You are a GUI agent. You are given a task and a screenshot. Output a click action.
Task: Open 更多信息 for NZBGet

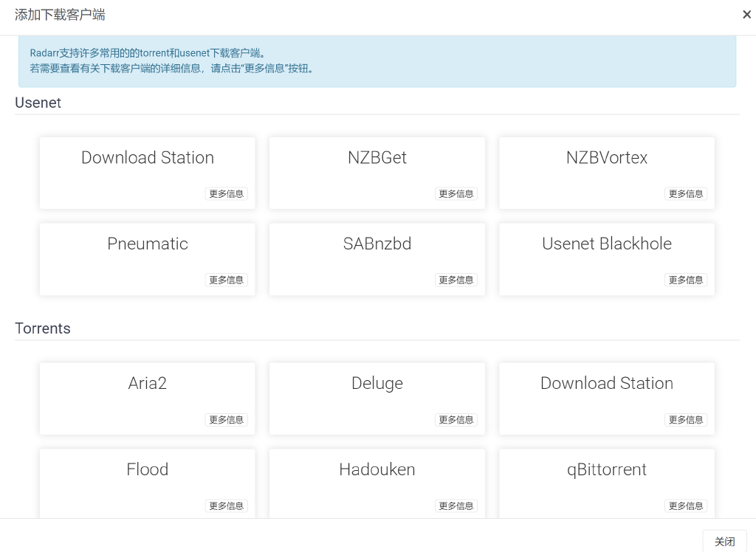[x=456, y=194]
